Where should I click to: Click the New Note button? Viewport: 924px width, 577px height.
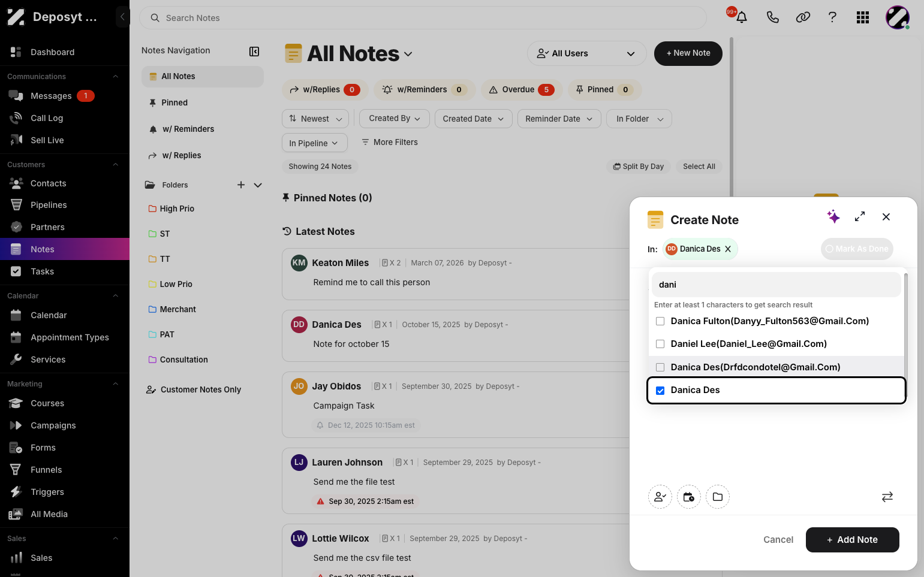[688, 53]
